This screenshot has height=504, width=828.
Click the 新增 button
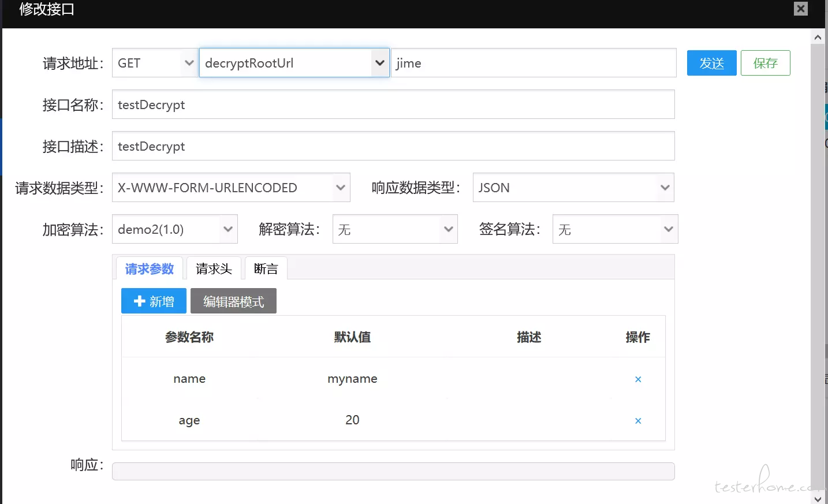click(154, 301)
